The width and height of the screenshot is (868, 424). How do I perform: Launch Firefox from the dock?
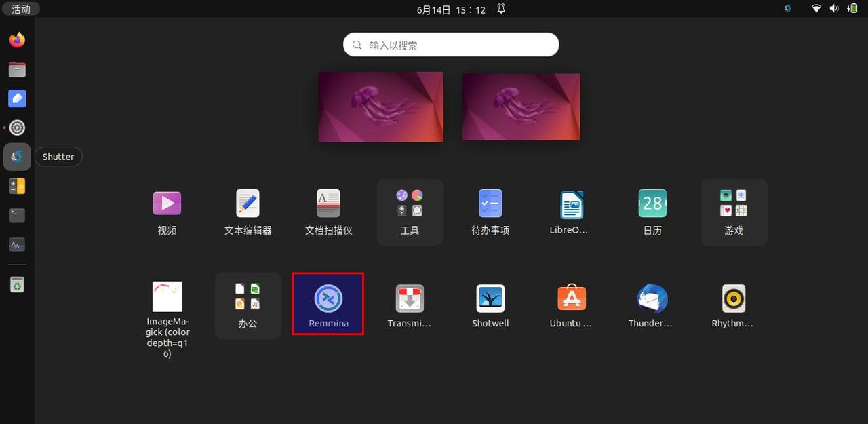tap(17, 39)
